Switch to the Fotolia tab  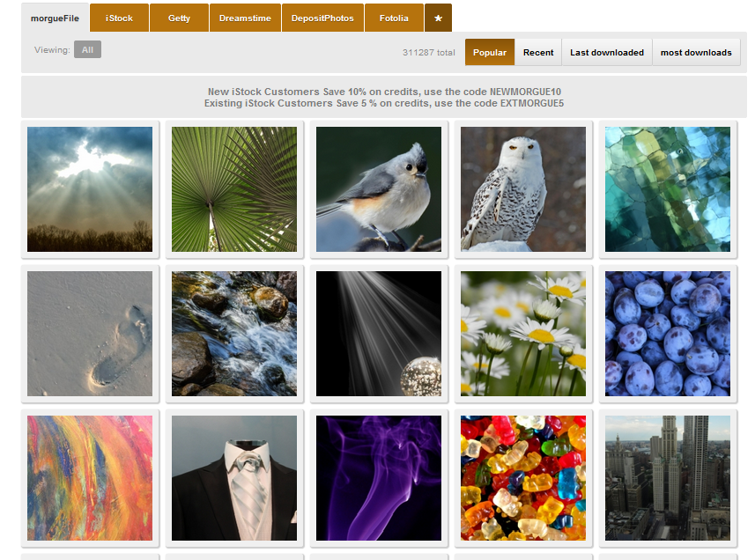(394, 18)
